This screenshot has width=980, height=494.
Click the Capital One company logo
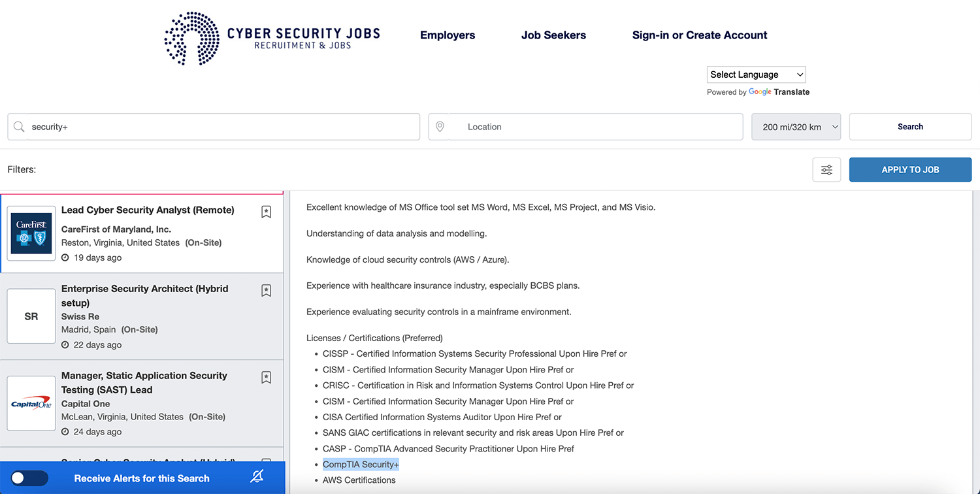click(x=31, y=403)
